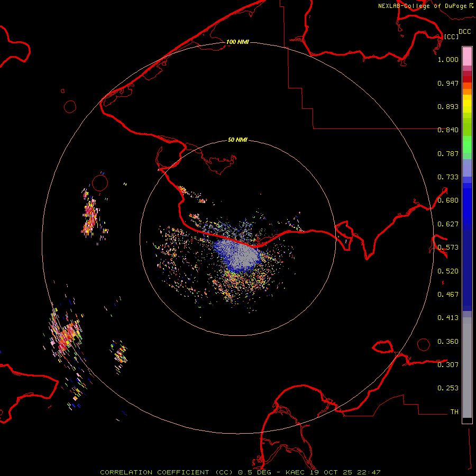Screen dimensions: 476x476
Task: Select the pink swatch atop the color bar
Action: point(467,54)
